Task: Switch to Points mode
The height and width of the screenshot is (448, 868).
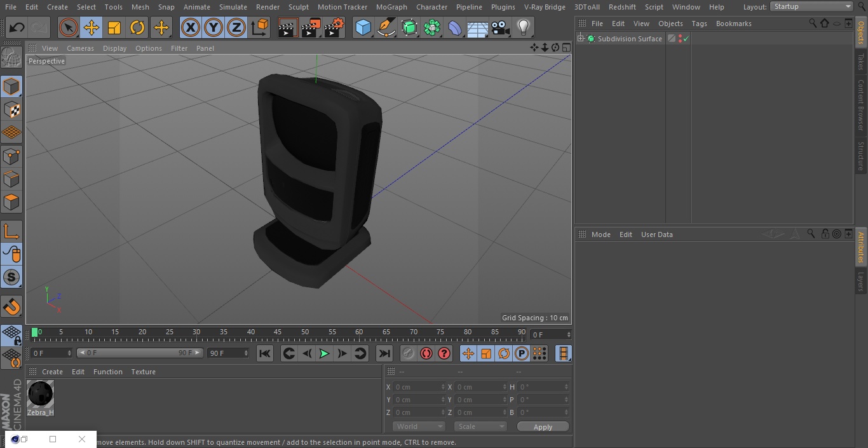Action: coord(11,156)
